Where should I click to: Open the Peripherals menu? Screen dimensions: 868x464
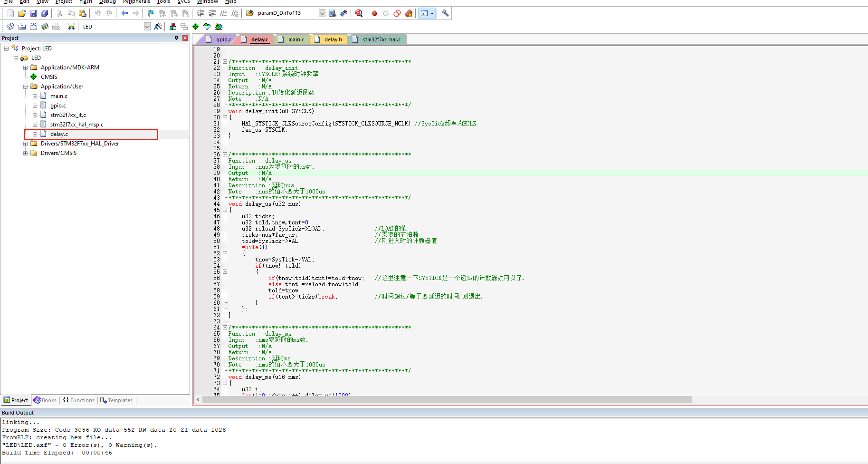click(x=136, y=2)
